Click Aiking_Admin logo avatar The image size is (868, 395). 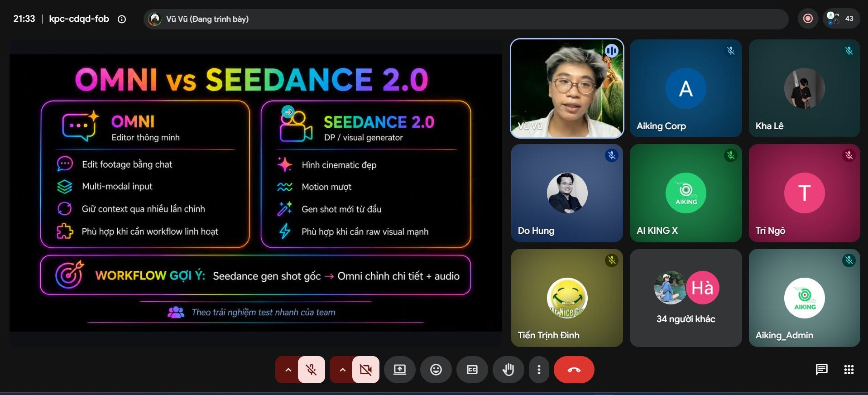[804, 298]
